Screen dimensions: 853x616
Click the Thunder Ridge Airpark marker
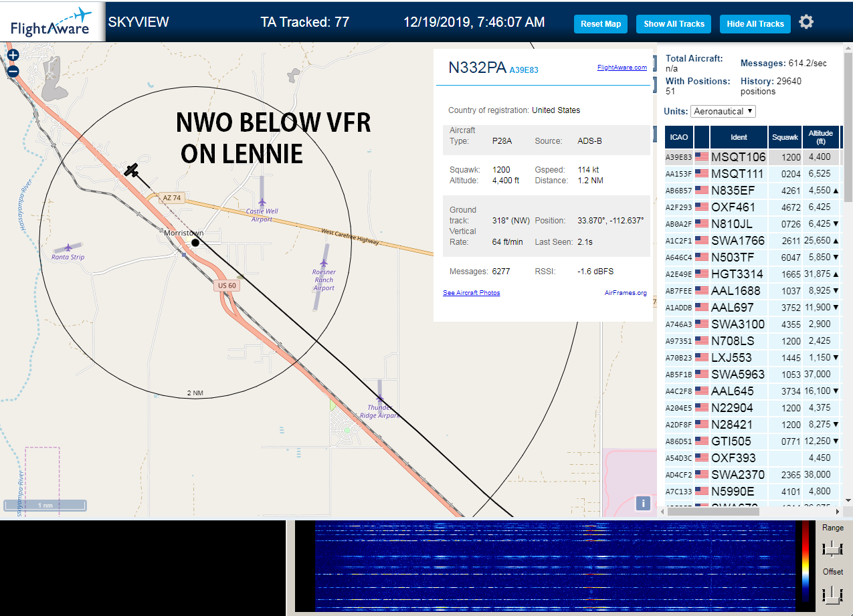[379, 399]
